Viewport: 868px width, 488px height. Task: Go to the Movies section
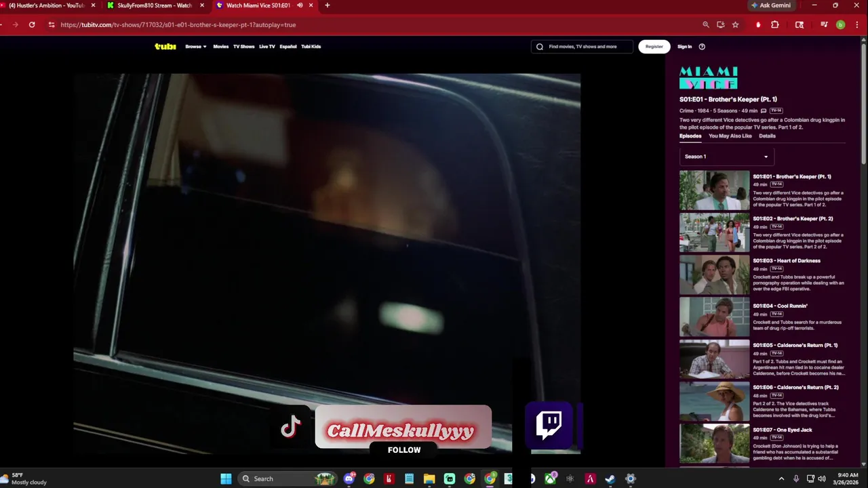coord(221,47)
